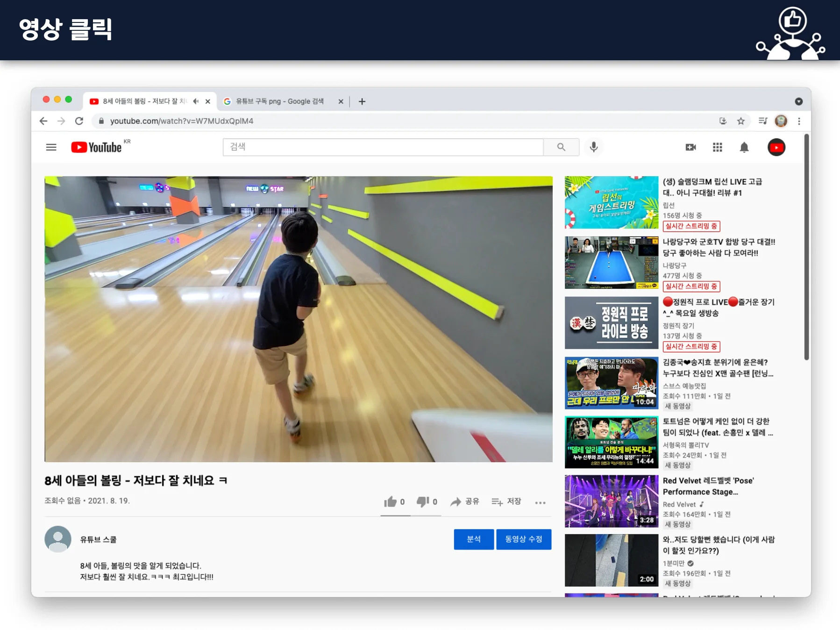Viewport: 840px width, 630px height.
Task: Open the YouTube account avatar menu
Action: point(776,148)
